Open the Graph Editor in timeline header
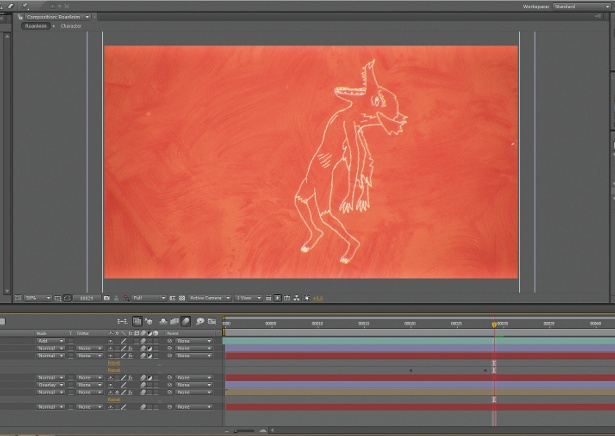The height and width of the screenshot is (436, 615). pos(212,322)
